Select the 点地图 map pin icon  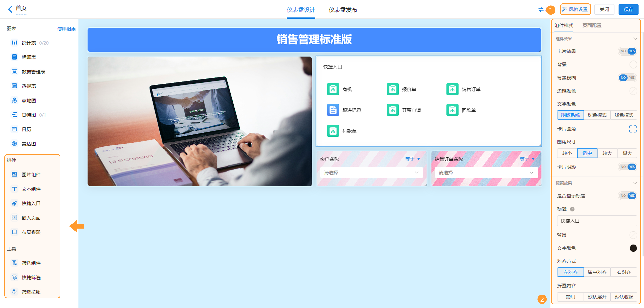pyautogui.click(x=14, y=100)
